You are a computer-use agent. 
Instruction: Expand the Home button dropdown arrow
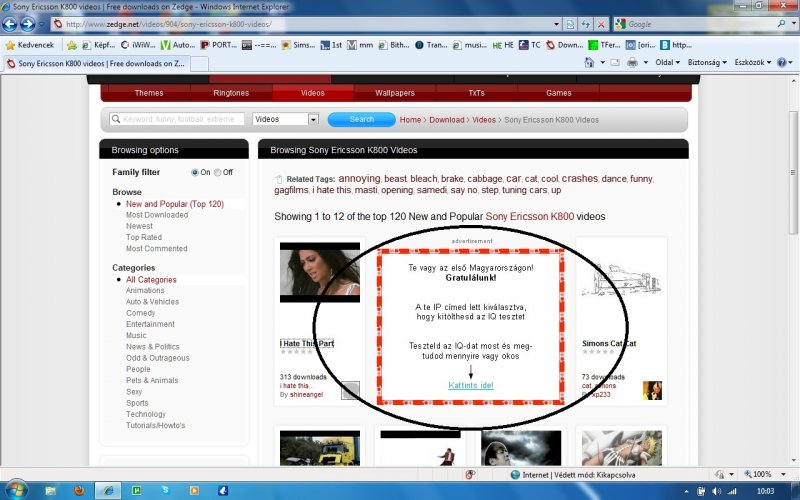click(x=602, y=62)
